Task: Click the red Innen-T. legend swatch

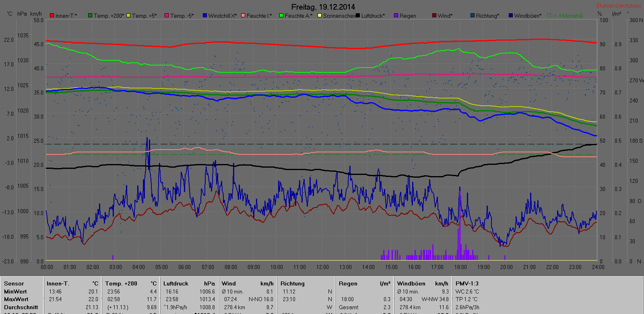Action: point(52,16)
